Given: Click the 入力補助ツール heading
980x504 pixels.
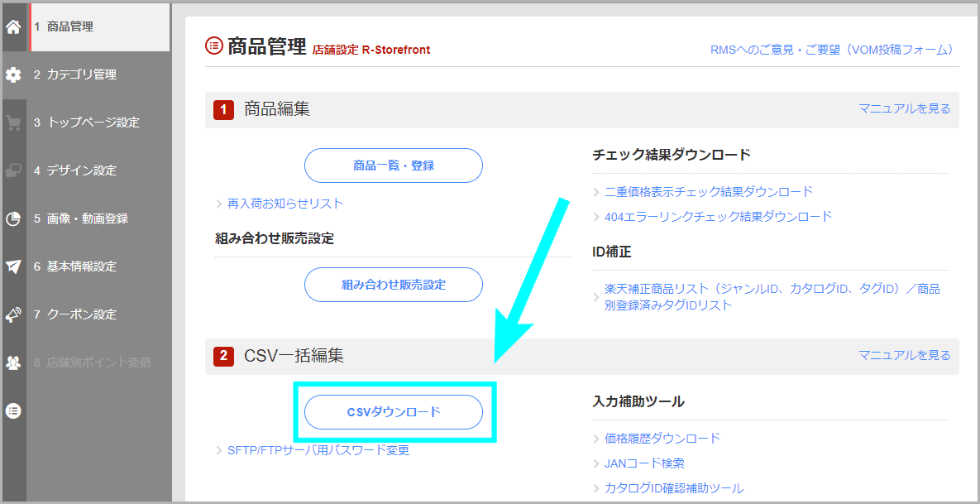Looking at the screenshot, I should [x=638, y=401].
